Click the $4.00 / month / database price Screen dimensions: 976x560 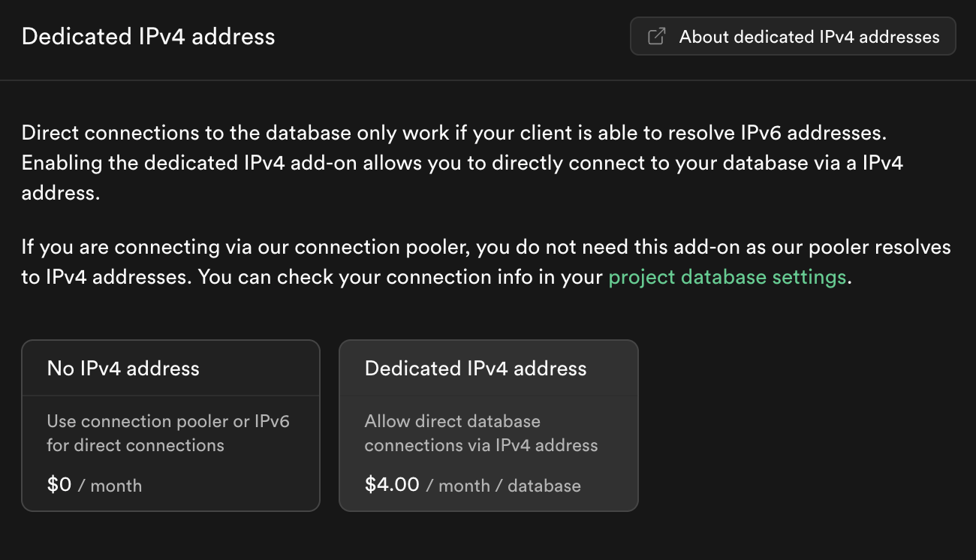pyautogui.click(x=472, y=485)
